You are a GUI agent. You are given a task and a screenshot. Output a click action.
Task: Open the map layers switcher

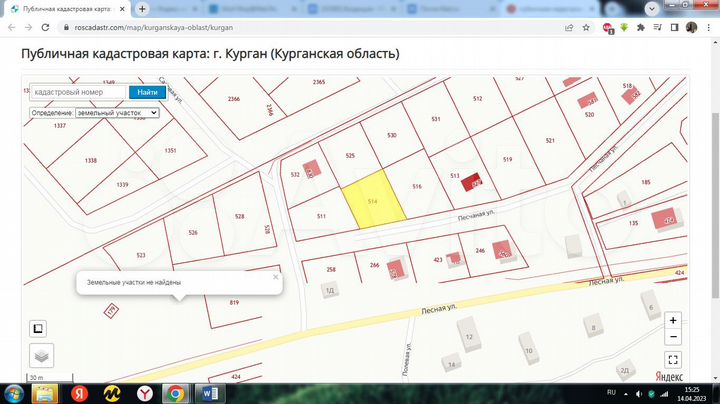(x=42, y=355)
